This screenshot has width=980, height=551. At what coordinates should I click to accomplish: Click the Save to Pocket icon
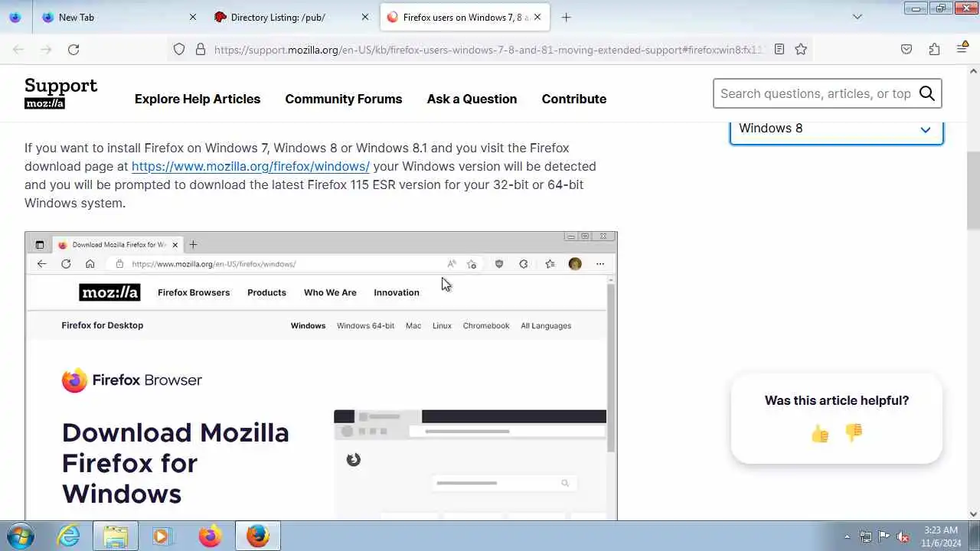(x=906, y=49)
